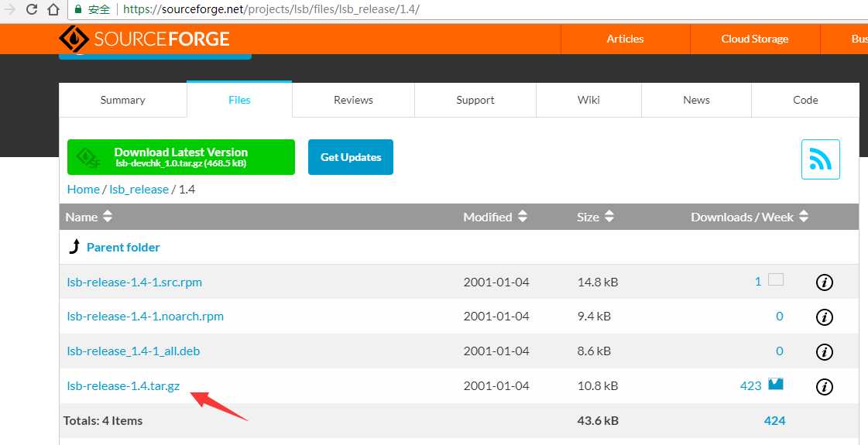Screen dimensions: 868x445
Task: Click the 424 total downloads link
Action: (x=774, y=421)
